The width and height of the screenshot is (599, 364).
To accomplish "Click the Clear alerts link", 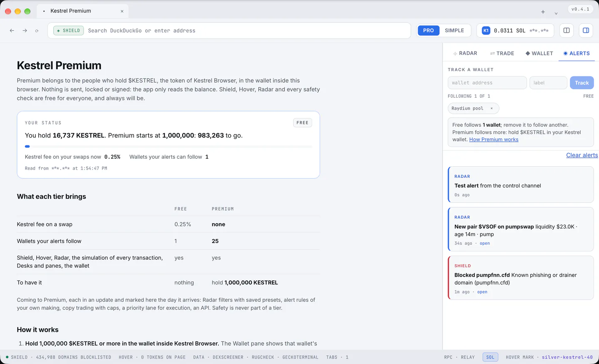I will (x=582, y=155).
